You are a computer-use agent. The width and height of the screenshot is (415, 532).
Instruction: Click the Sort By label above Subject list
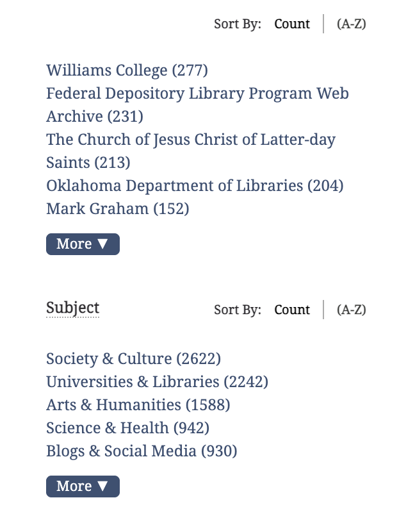tap(238, 310)
